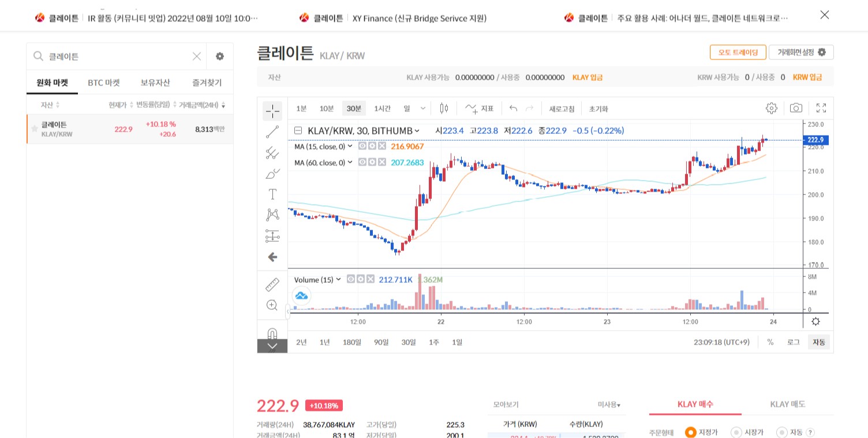The width and height of the screenshot is (868, 438).
Task: Open axis settings gear below price scale
Action: coord(815,321)
